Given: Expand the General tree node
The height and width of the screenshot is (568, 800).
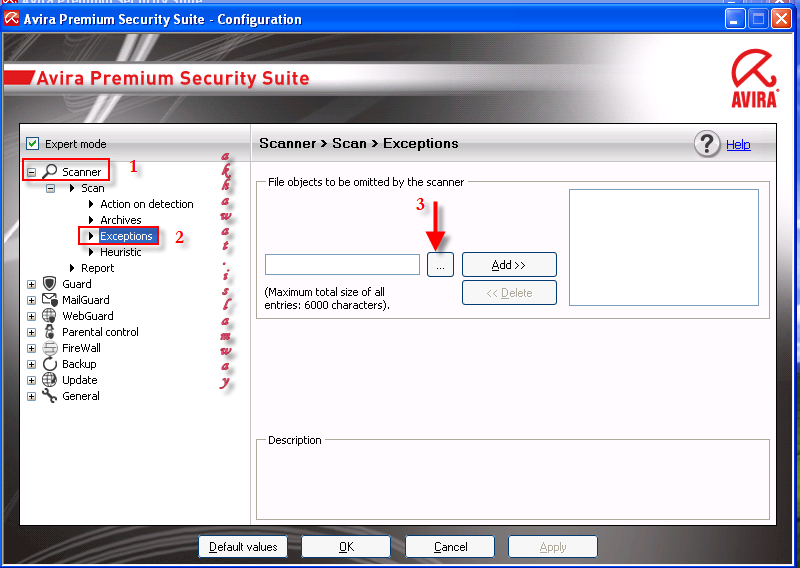Looking at the screenshot, I should click(32, 397).
